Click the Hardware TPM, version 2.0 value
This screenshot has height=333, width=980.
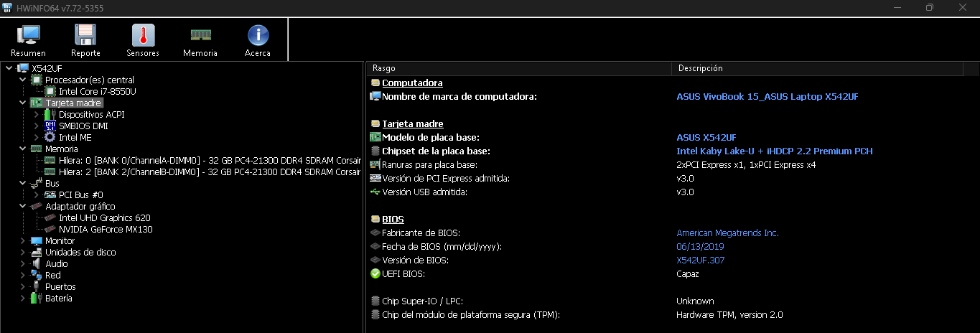(x=729, y=314)
